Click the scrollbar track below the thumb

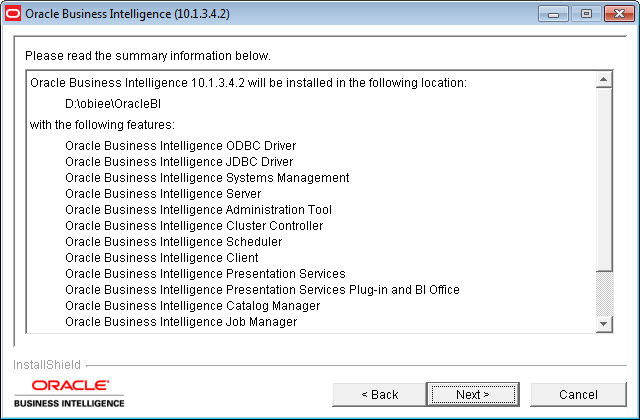[x=604, y=293]
